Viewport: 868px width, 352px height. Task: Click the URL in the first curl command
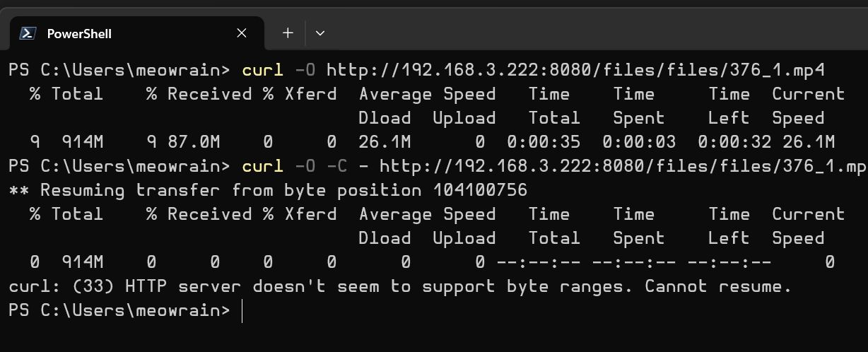pyautogui.click(x=575, y=70)
